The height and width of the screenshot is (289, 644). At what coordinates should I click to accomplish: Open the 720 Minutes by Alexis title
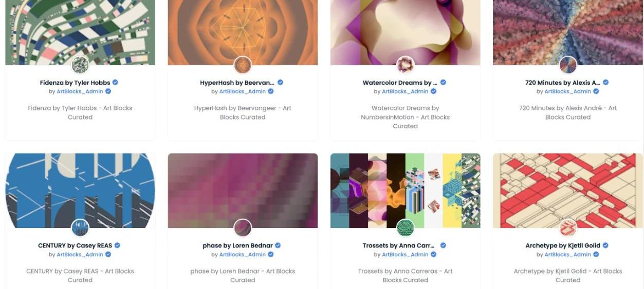pyautogui.click(x=563, y=83)
